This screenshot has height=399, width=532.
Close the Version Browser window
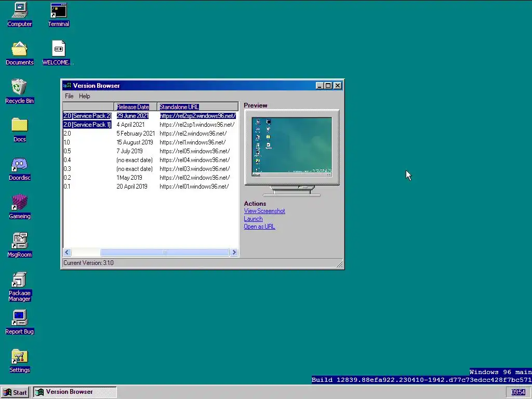[338, 86]
